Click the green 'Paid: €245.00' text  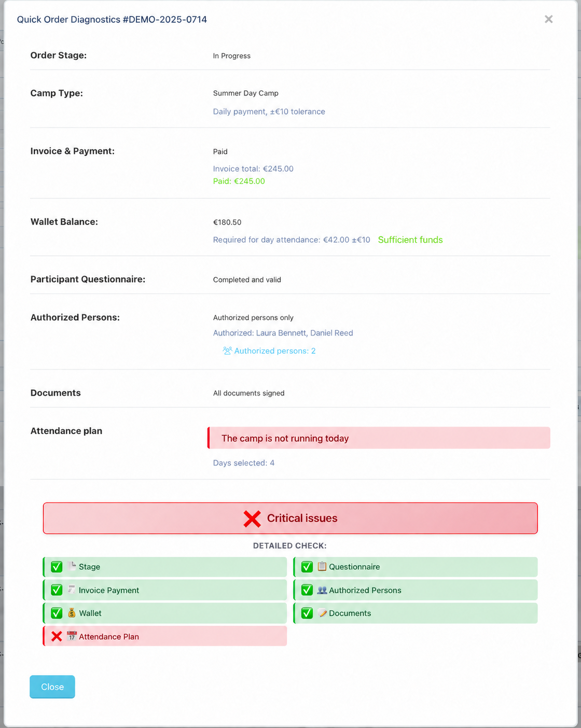coord(239,181)
